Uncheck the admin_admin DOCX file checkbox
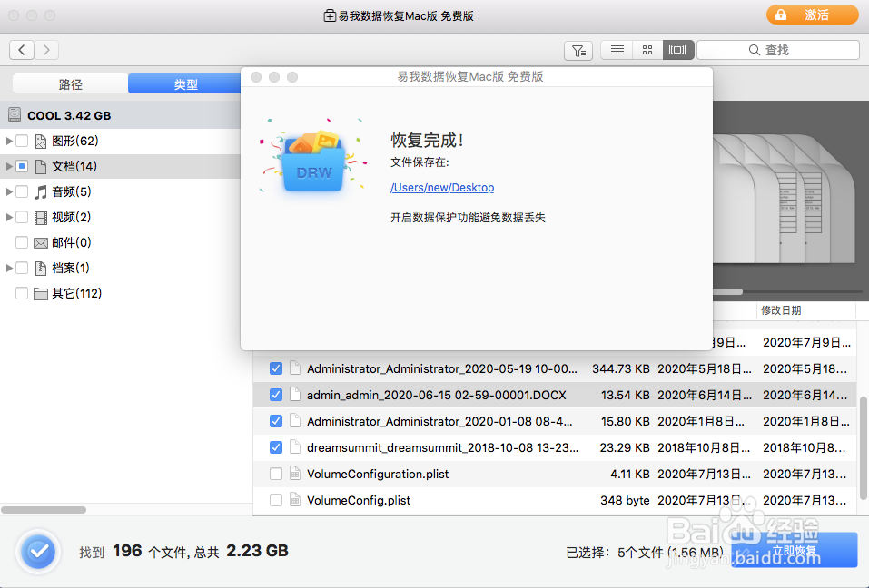This screenshot has height=588, width=869. [276, 395]
